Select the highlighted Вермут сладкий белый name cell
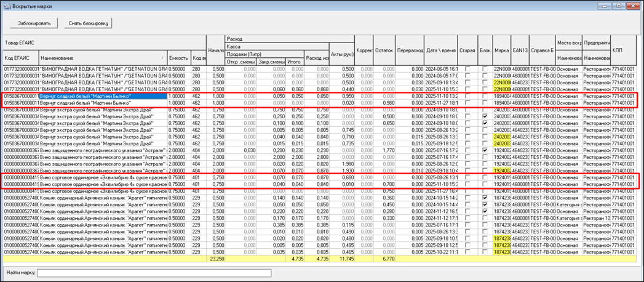The image size is (644, 282). point(103,96)
